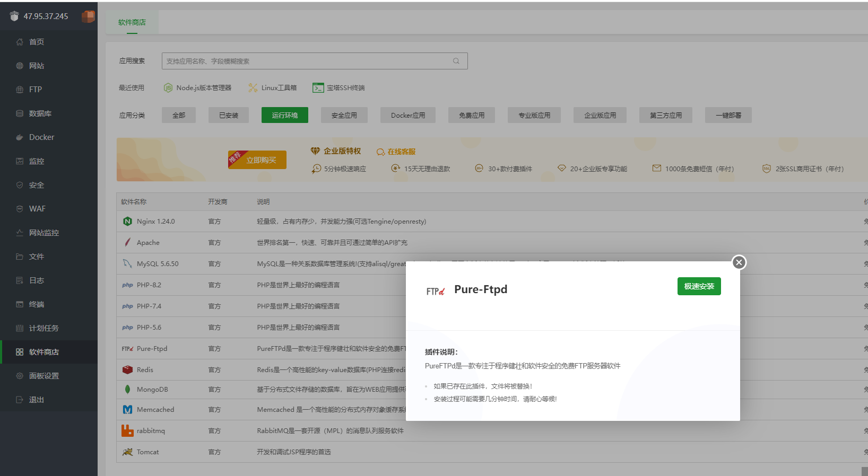Image resolution: width=868 pixels, height=476 pixels.
Task: Click the Tomcat cat icon
Action: pyautogui.click(x=127, y=452)
